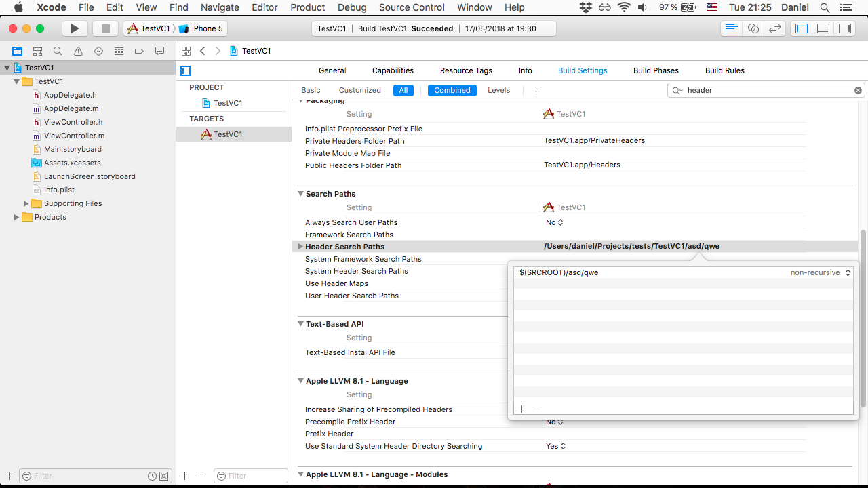
Task: Change the non-recursive path option
Action: [x=820, y=272]
